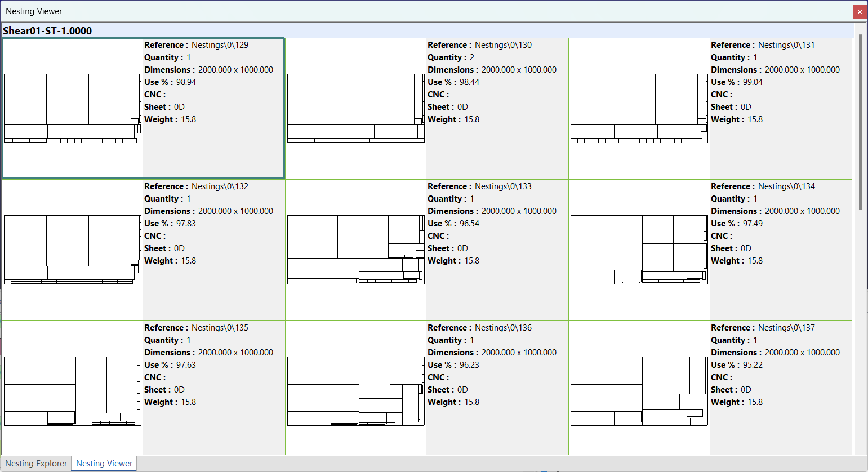
Task: Click the reference text Nestings\0\129
Action: (x=220, y=45)
